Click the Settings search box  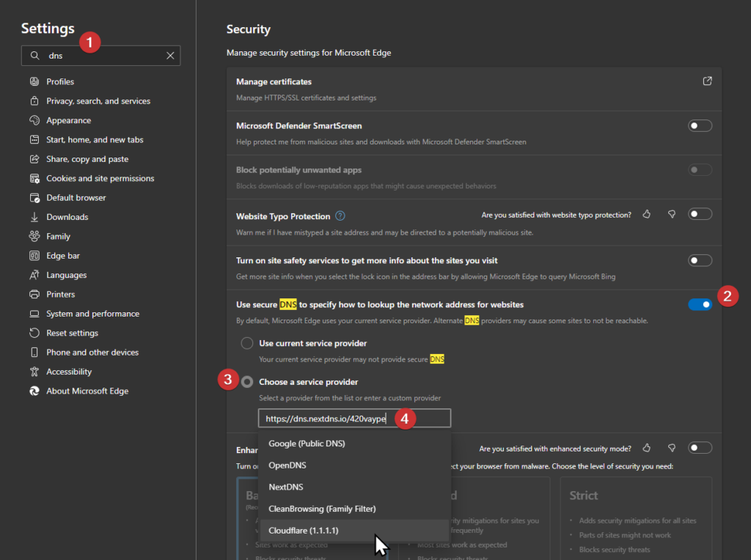[100, 56]
